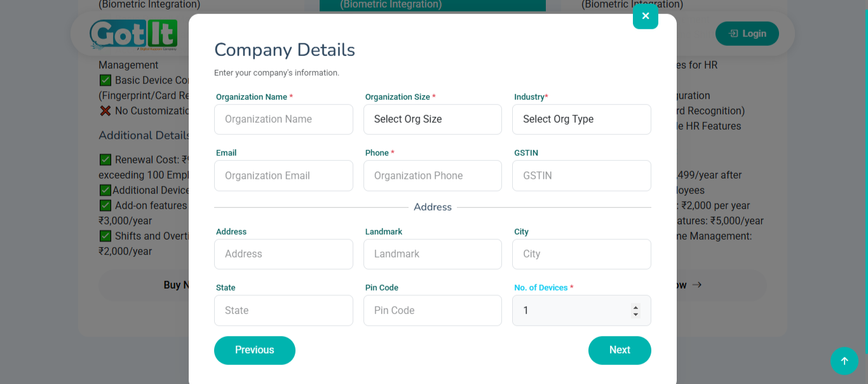The image size is (868, 384).
Task: Select the GSTIN input field
Action: 581,176
